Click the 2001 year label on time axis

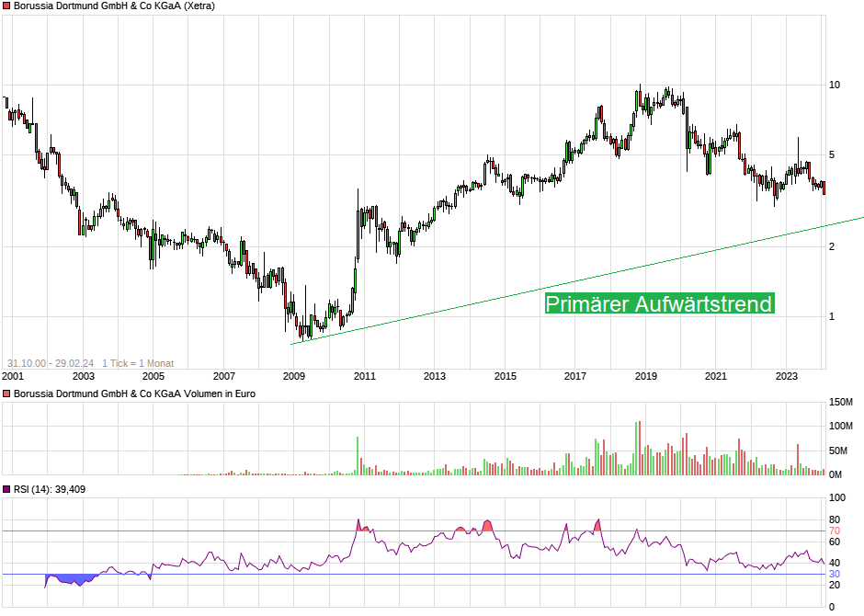(13, 376)
